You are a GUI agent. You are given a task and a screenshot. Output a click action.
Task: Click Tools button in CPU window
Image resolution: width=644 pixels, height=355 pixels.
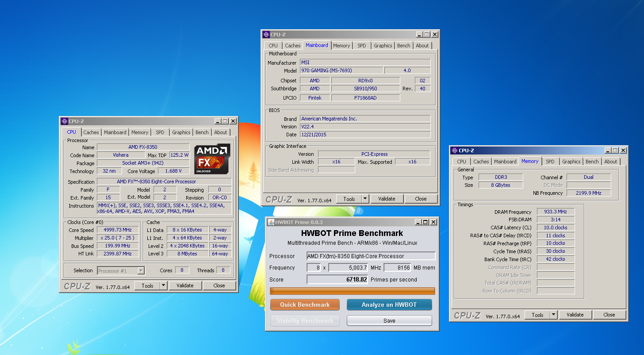point(147,286)
